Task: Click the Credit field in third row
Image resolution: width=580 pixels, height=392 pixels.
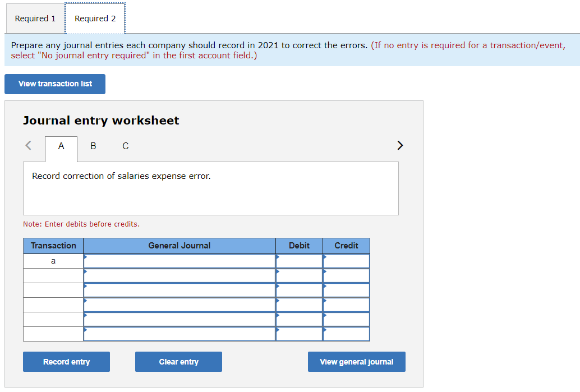Action: coord(346,290)
